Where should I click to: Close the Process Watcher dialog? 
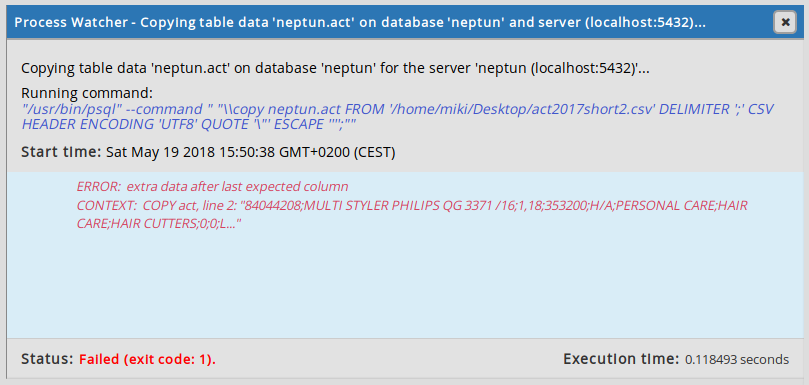click(785, 23)
